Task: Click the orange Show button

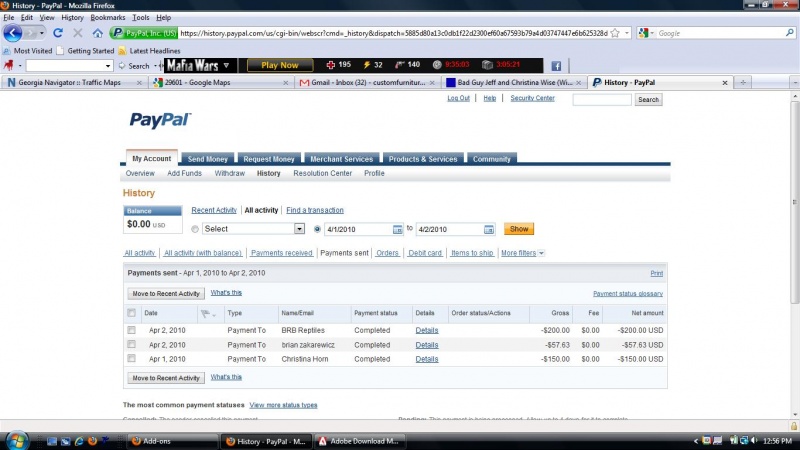Action: pyautogui.click(x=519, y=229)
